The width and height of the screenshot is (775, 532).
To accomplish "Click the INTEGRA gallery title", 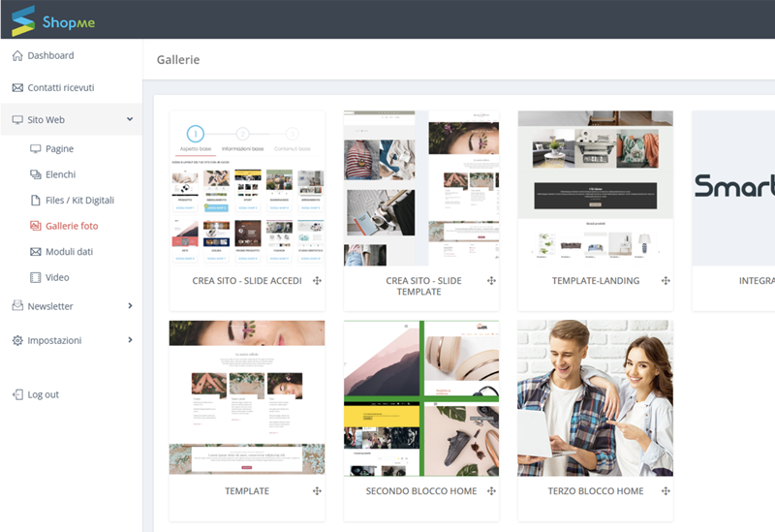I will pyautogui.click(x=757, y=281).
